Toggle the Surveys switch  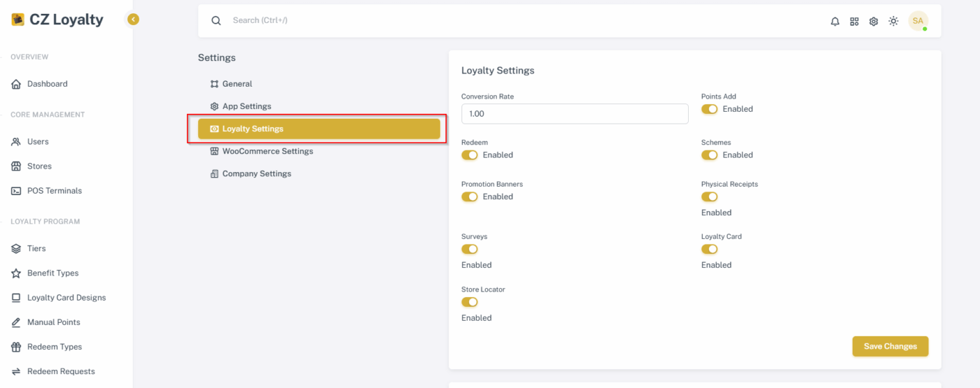tap(469, 249)
